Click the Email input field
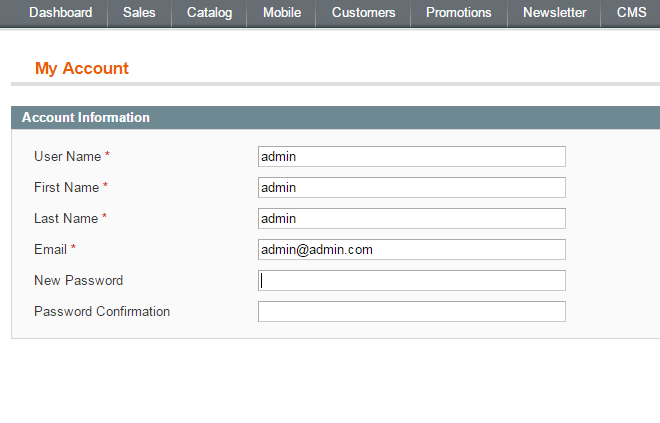This screenshot has width=660, height=423. 412,250
